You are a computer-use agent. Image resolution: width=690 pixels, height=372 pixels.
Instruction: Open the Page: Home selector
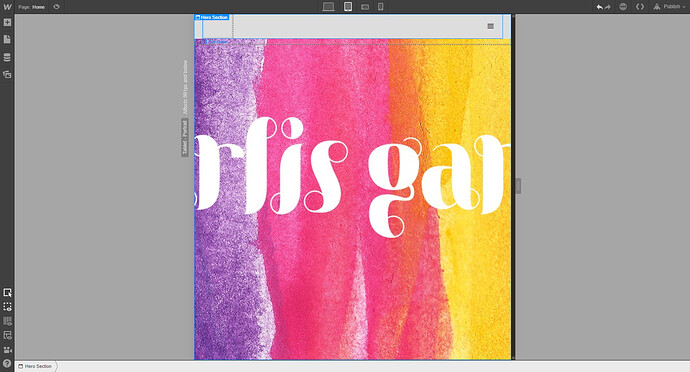pyautogui.click(x=32, y=7)
